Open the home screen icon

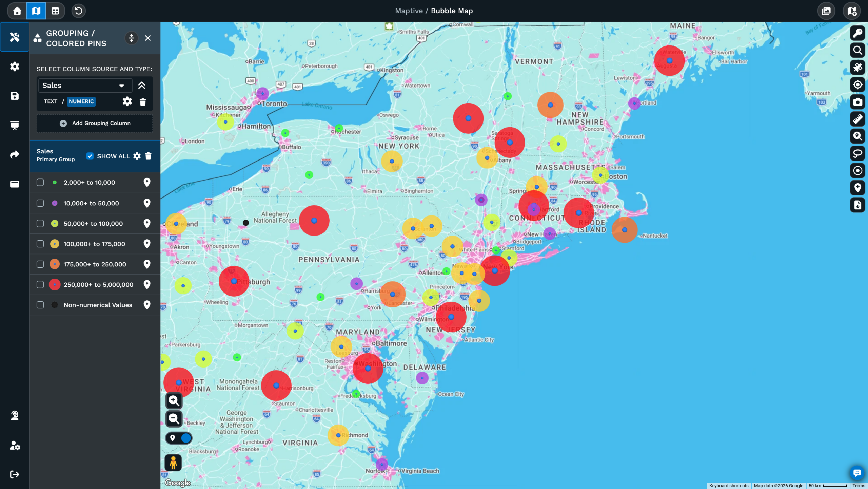(17, 11)
